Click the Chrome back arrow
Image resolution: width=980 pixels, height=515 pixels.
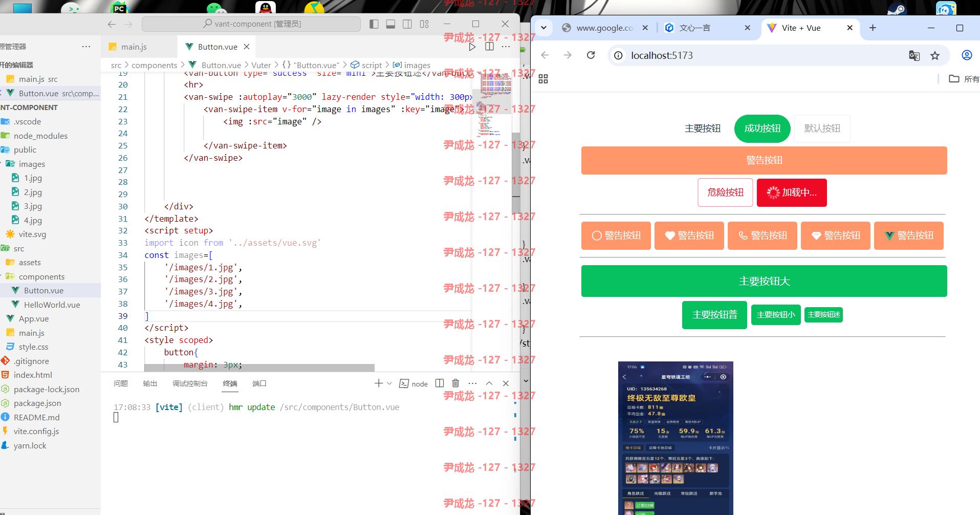click(545, 55)
